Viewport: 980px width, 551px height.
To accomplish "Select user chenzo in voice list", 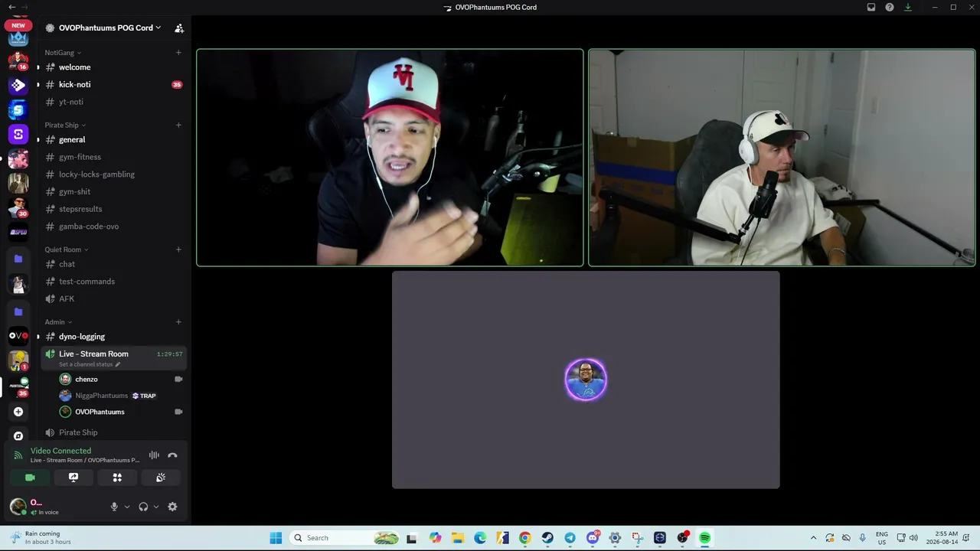I will pos(121,380).
